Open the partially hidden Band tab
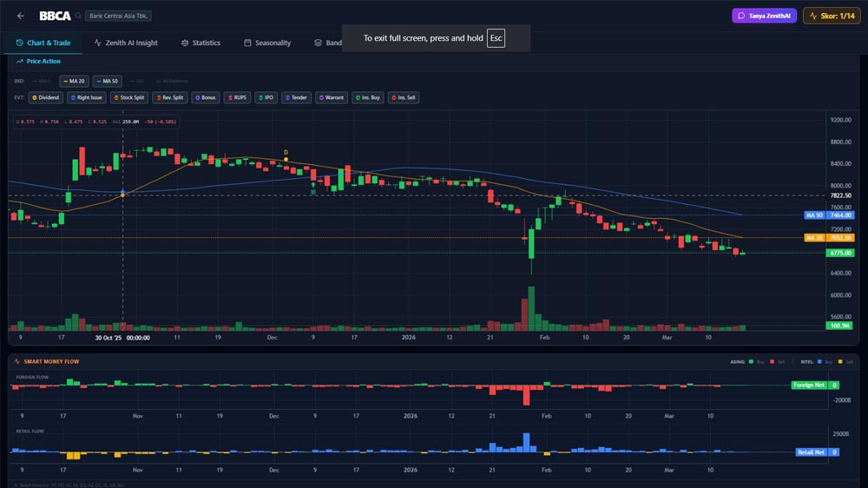868x488 pixels. pyautogui.click(x=328, y=43)
